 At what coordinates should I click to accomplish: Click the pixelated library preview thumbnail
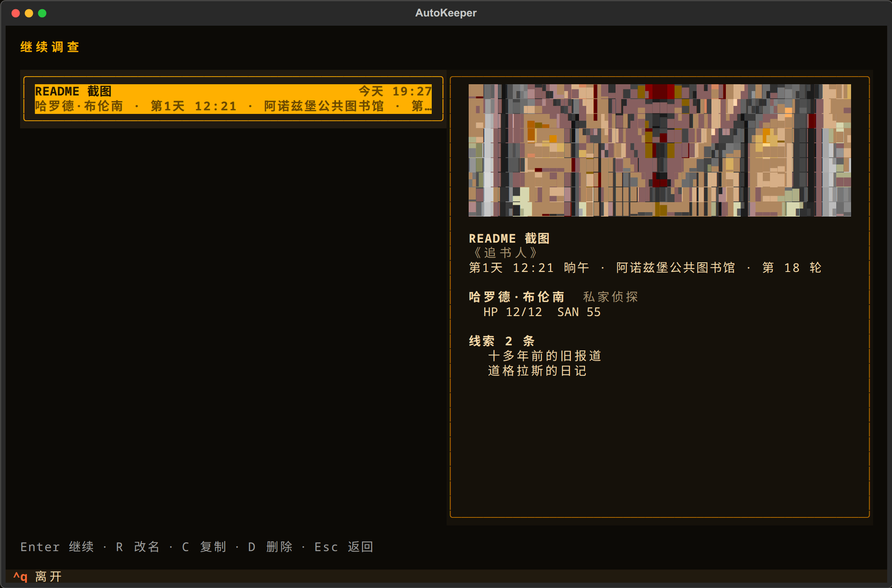[x=660, y=150]
